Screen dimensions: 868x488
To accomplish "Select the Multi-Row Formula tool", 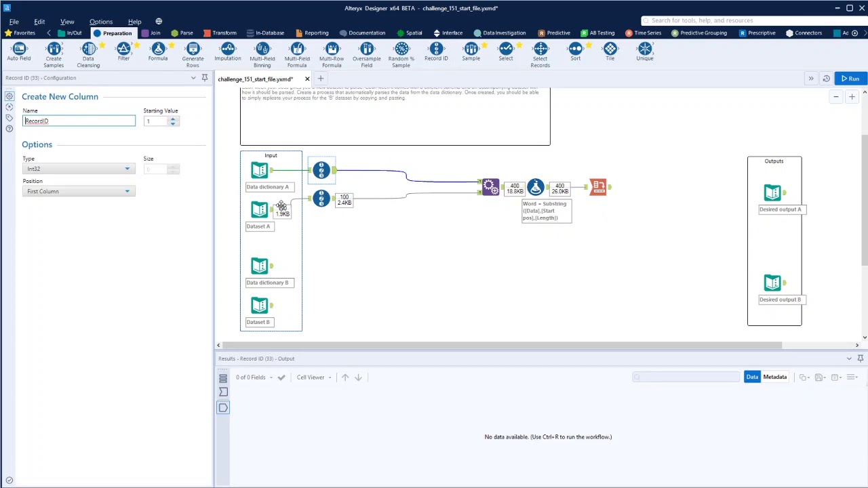I will pos(332,54).
